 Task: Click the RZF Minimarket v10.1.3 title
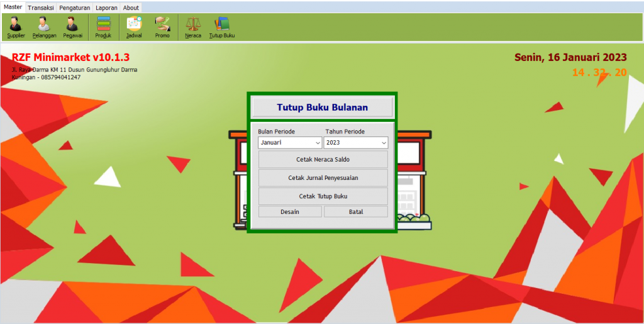coord(70,57)
